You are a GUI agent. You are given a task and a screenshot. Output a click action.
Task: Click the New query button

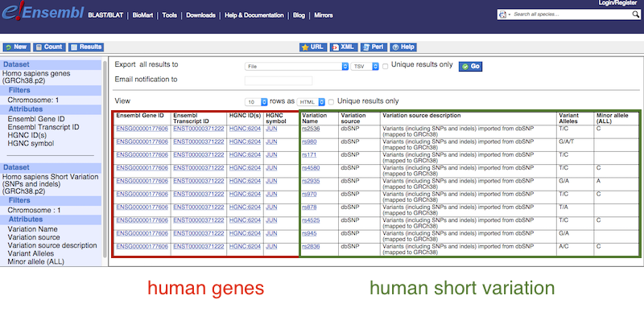point(16,47)
